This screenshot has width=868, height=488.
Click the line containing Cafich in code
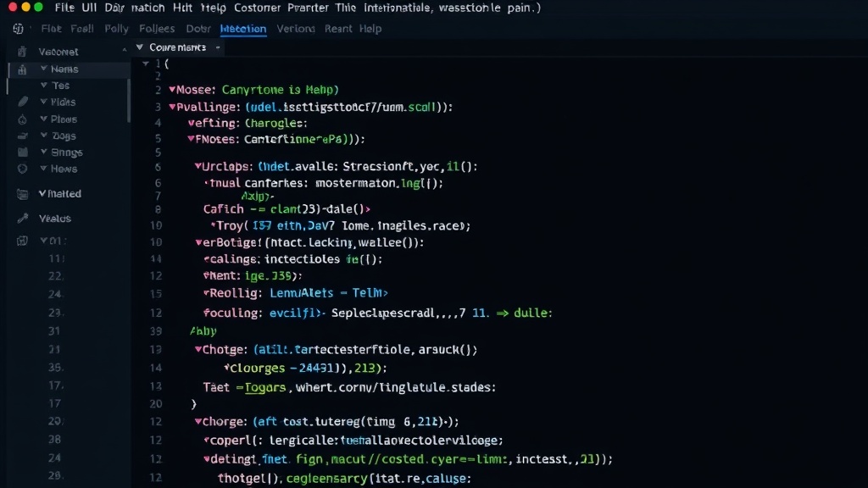click(287, 209)
